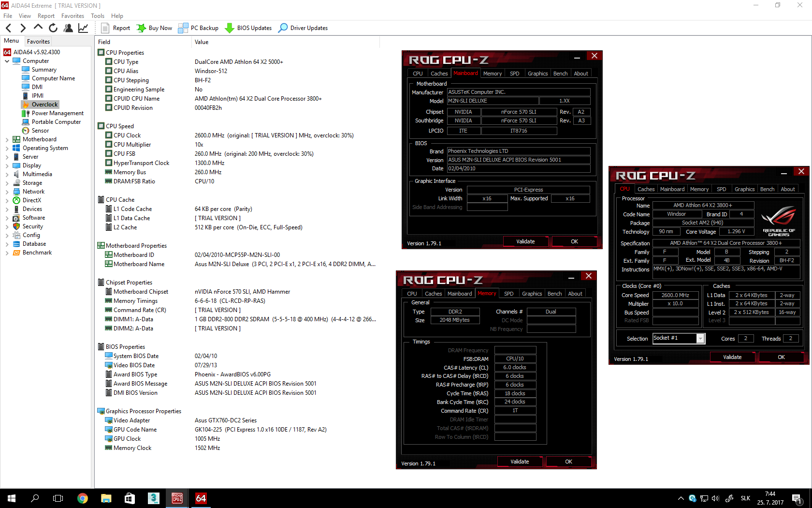The width and height of the screenshot is (812, 508).
Task: Open the Help menu
Action: click(x=117, y=16)
